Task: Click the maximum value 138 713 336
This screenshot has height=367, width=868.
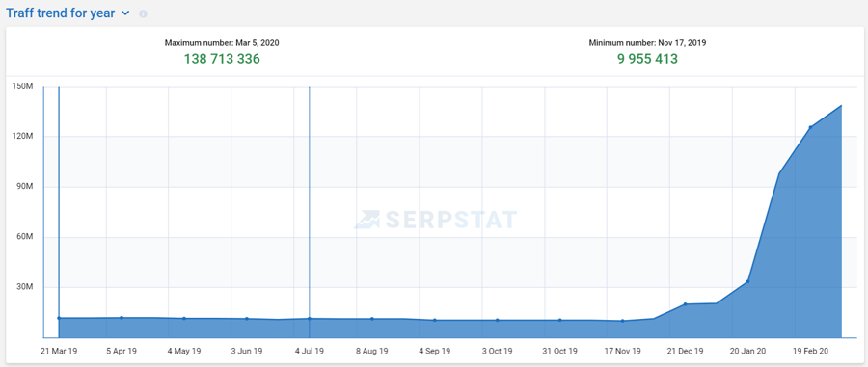Action: tap(222, 59)
